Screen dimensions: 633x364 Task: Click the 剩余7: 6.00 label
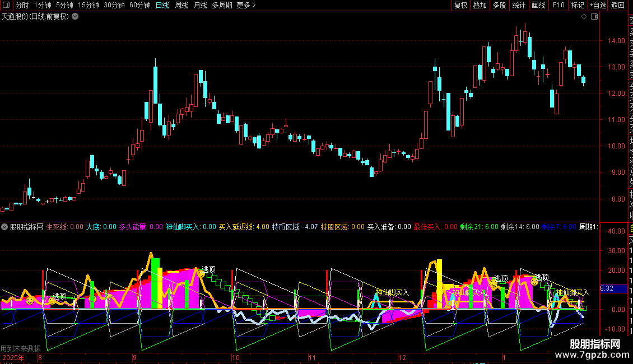point(559,227)
